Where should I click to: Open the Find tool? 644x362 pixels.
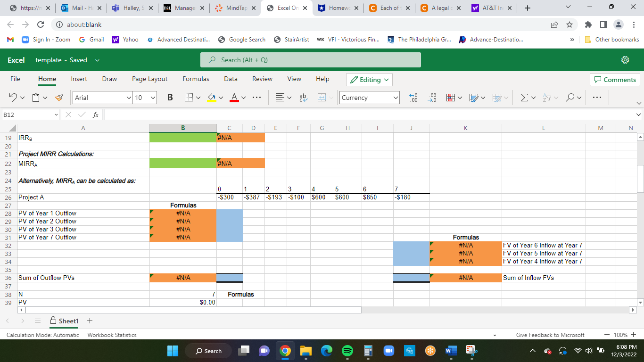click(570, 98)
